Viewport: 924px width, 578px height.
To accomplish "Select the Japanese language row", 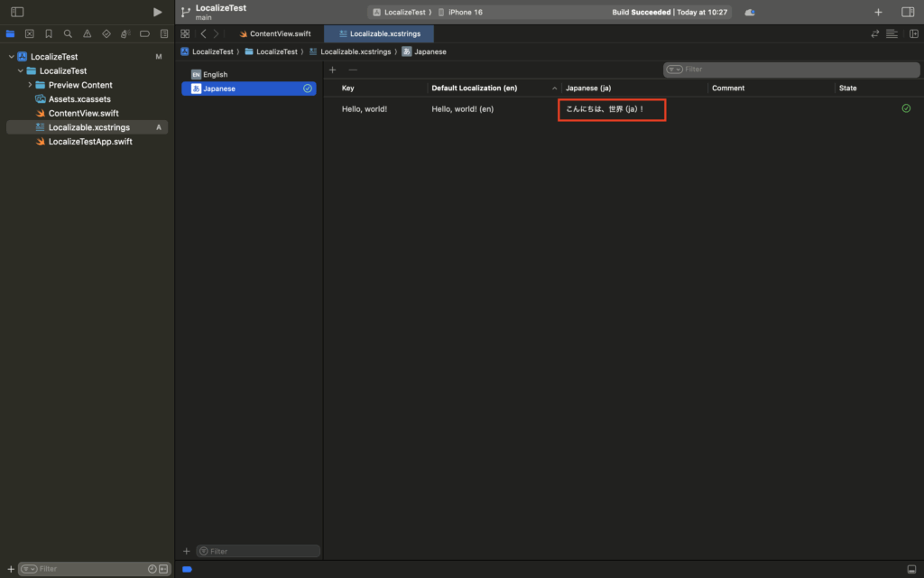I will click(249, 89).
